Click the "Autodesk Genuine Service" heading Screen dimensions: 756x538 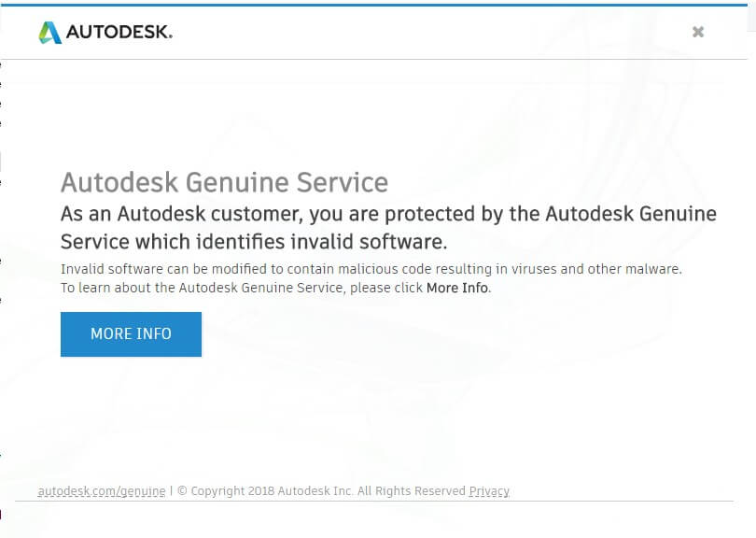[224, 182]
